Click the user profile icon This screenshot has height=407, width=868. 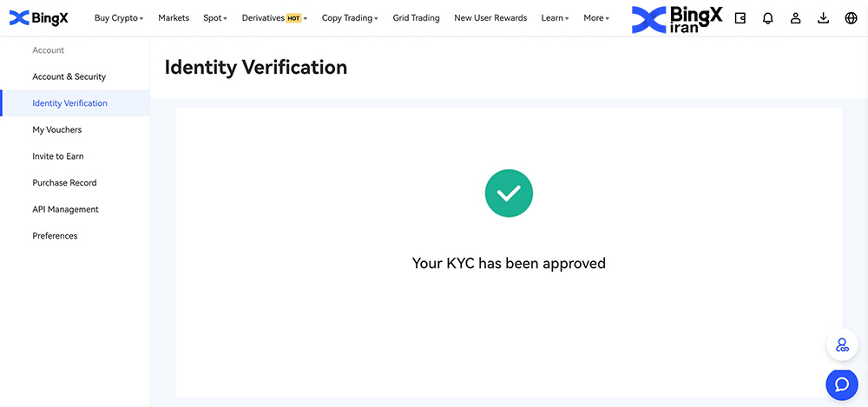click(795, 18)
